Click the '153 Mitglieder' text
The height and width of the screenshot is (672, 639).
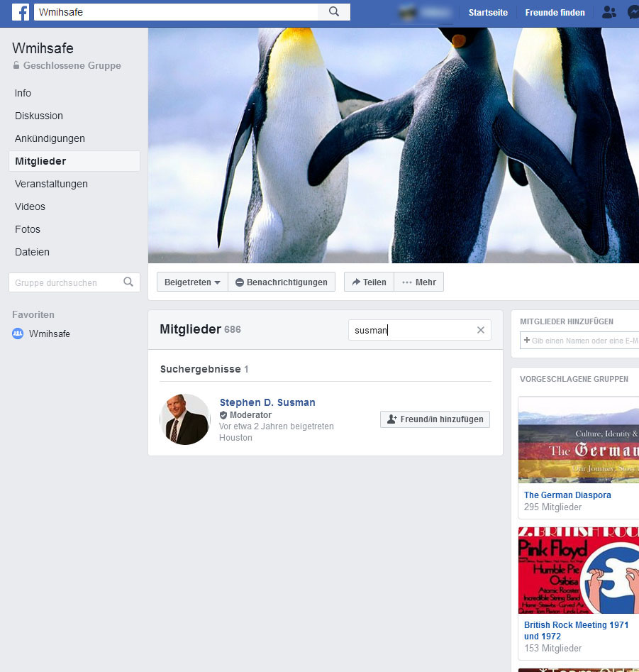tap(552, 648)
